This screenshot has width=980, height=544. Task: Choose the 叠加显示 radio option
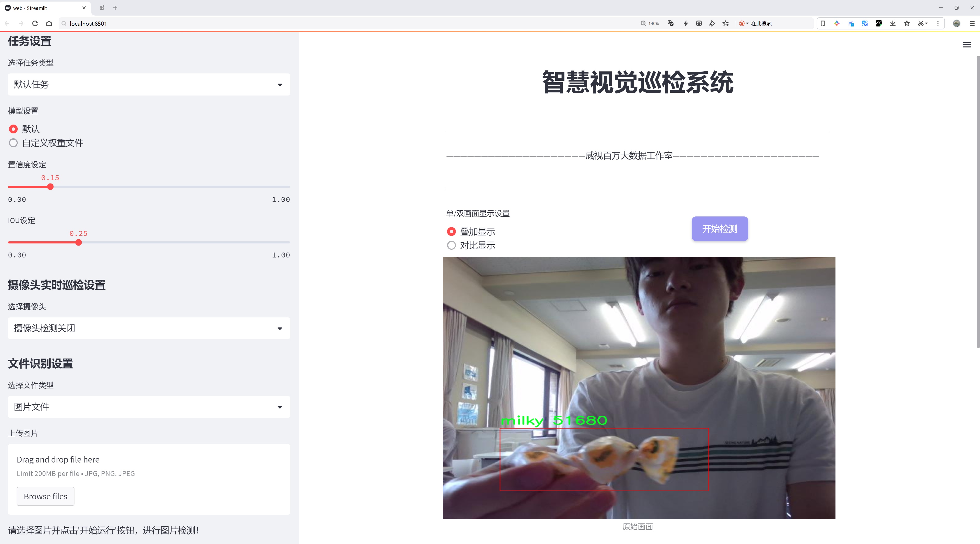[451, 232]
